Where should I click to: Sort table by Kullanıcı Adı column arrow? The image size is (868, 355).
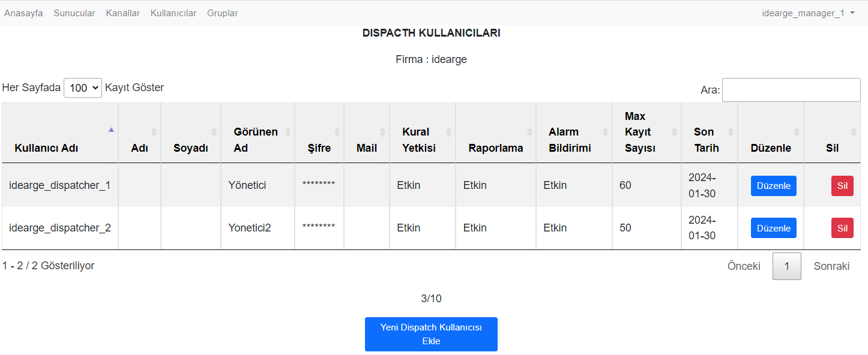111,130
